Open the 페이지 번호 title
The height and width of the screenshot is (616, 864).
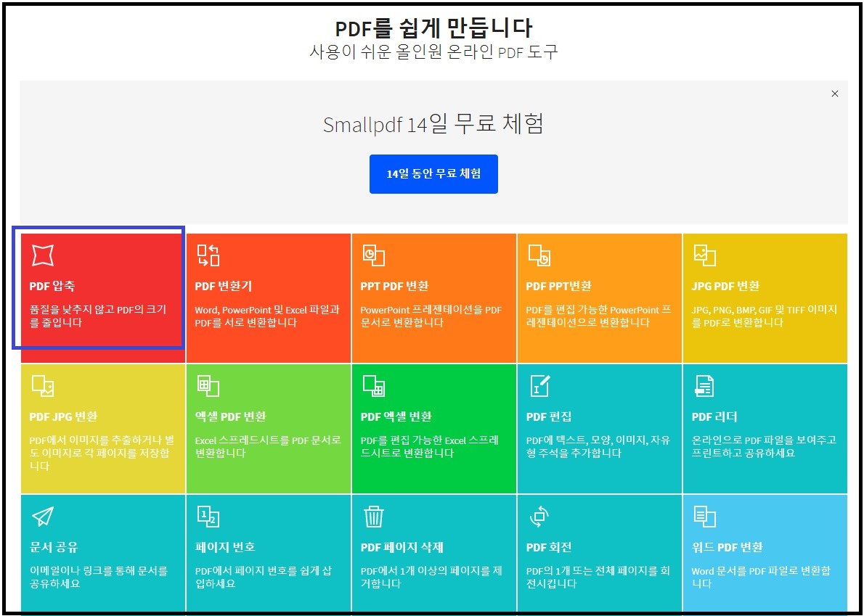[225, 547]
